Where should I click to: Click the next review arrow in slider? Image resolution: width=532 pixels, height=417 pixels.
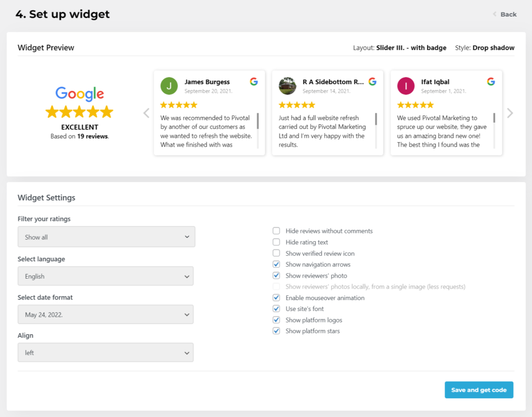click(x=510, y=113)
